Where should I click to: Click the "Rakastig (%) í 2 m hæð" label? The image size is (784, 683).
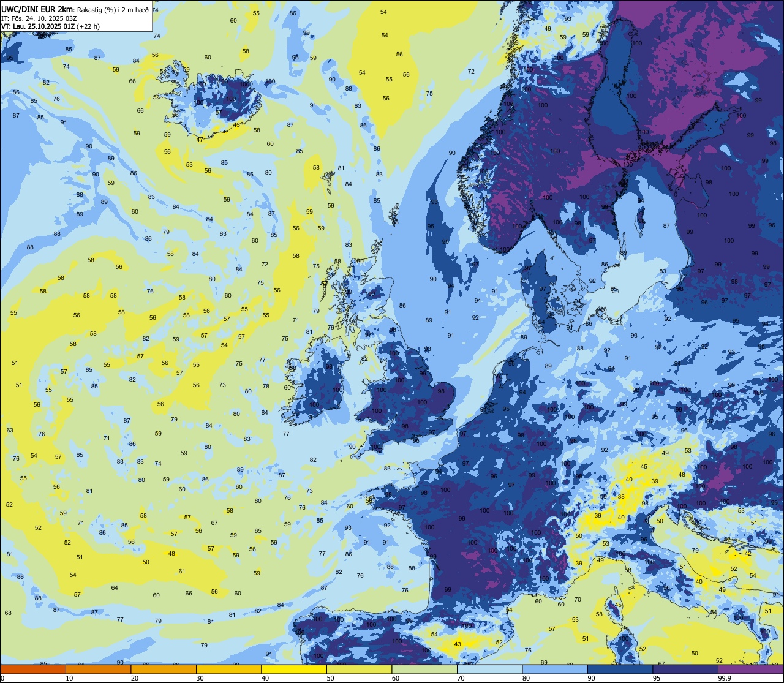coord(113,10)
